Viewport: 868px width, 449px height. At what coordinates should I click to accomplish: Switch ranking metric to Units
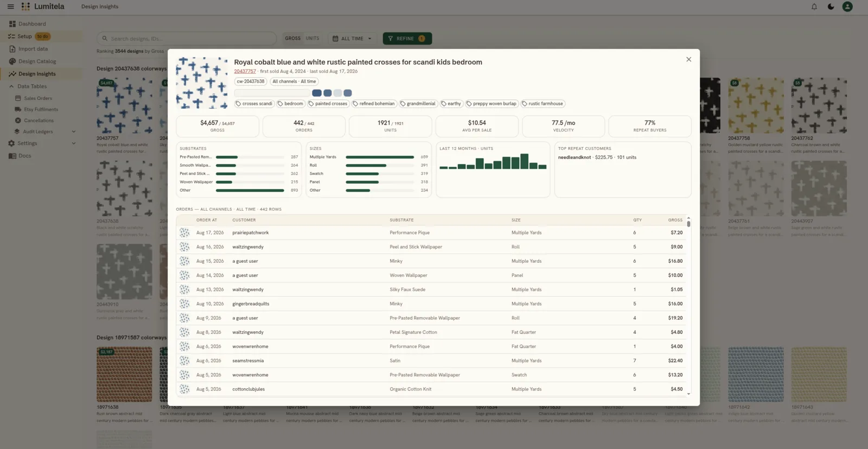[x=312, y=39]
